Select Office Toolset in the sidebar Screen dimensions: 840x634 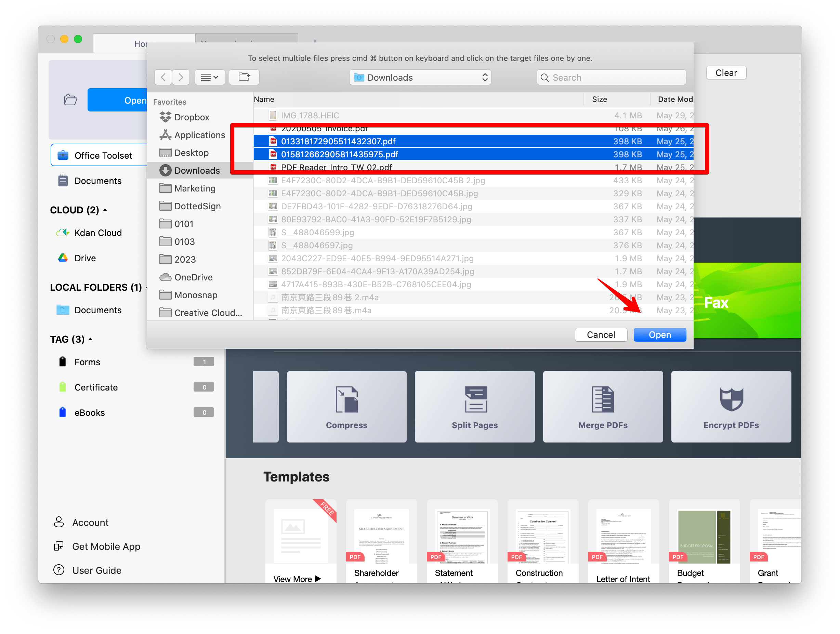(103, 155)
